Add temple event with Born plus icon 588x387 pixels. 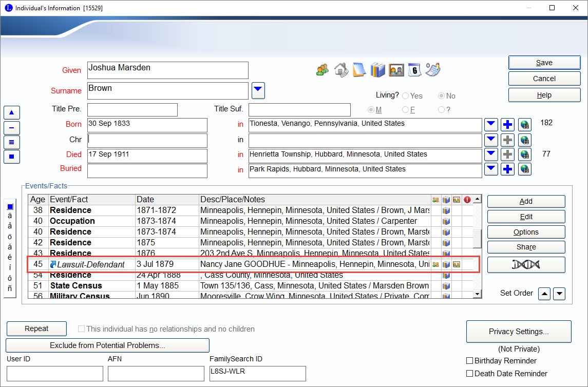(x=507, y=124)
